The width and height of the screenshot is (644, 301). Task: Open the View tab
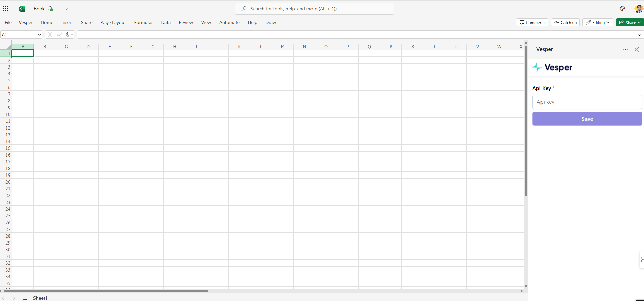tap(206, 22)
